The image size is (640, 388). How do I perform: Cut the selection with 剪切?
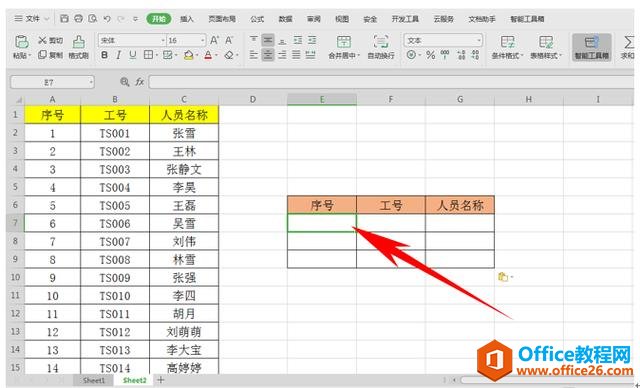(50, 40)
